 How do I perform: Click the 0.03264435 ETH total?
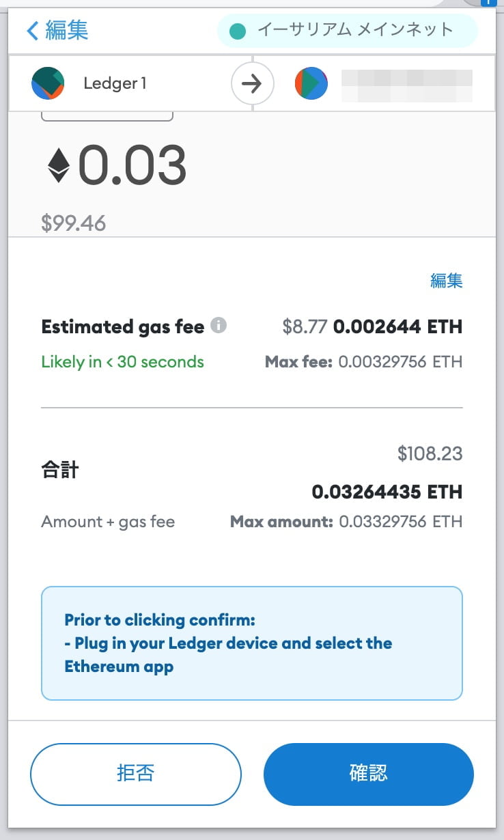pyautogui.click(x=387, y=492)
